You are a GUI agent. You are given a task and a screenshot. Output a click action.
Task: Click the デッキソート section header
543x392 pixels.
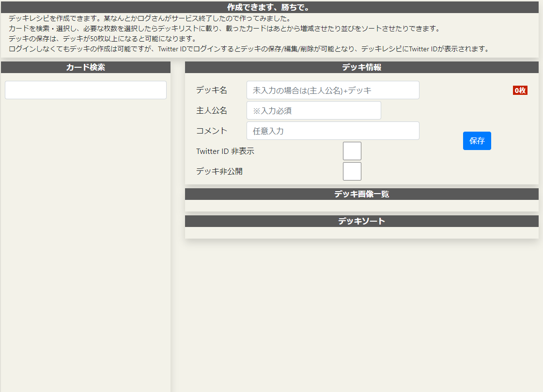[361, 221]
